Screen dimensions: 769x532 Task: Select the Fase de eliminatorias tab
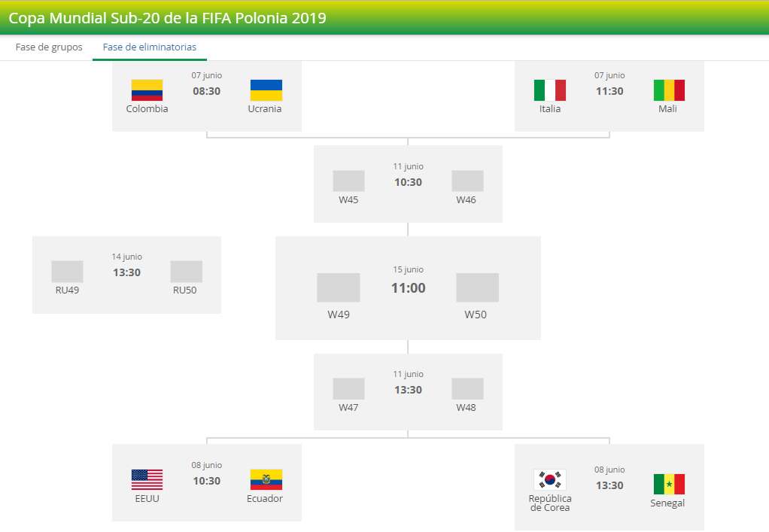(x=150, y=47)
